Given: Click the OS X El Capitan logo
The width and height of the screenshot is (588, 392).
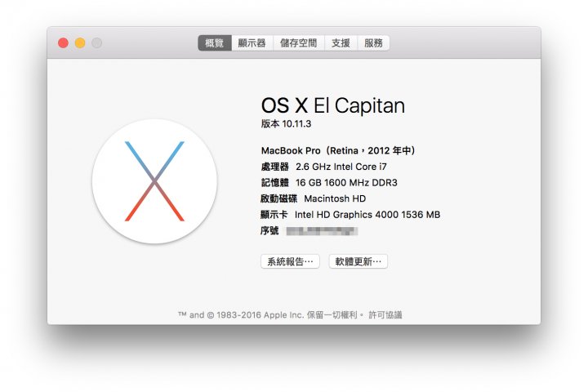Looking at the screenshot, I should [x=154, y=181].
